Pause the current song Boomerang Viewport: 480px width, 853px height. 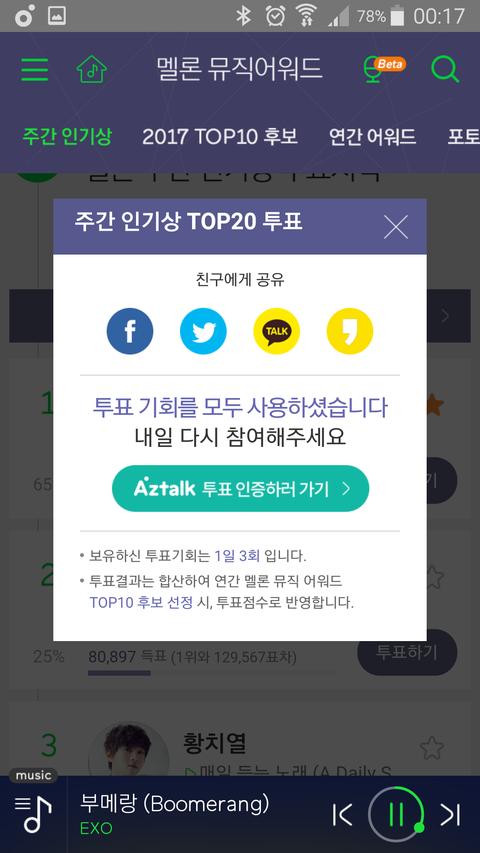point(396,814)
